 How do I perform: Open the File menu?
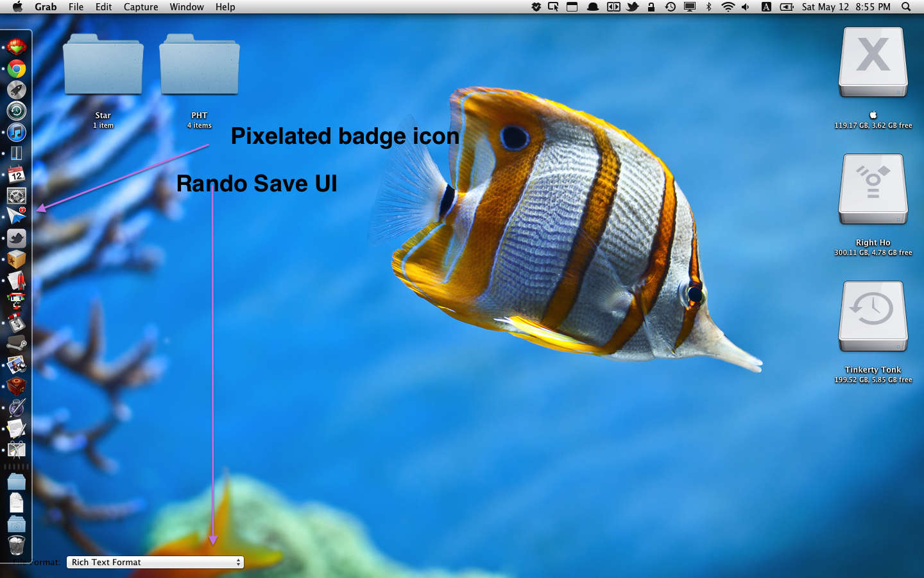coord(76,7)
